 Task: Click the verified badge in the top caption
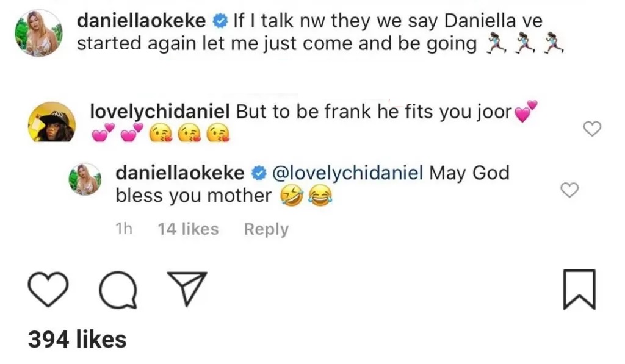click(x=220, y=21)
